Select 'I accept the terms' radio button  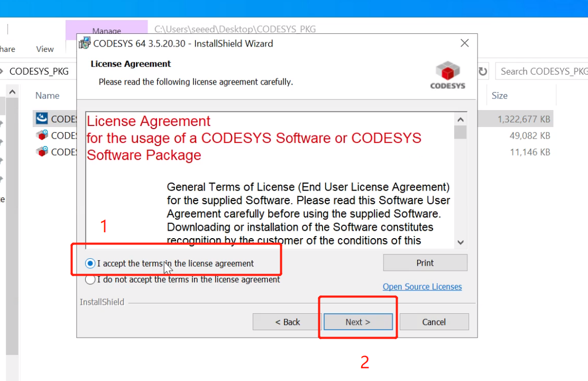[90, 264]
